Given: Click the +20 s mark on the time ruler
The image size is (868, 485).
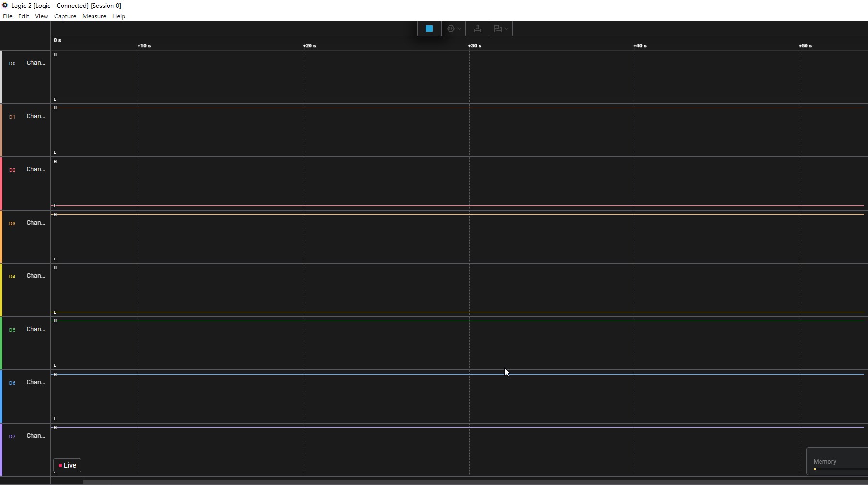Looking at the screenshot, I should [310, 46].
